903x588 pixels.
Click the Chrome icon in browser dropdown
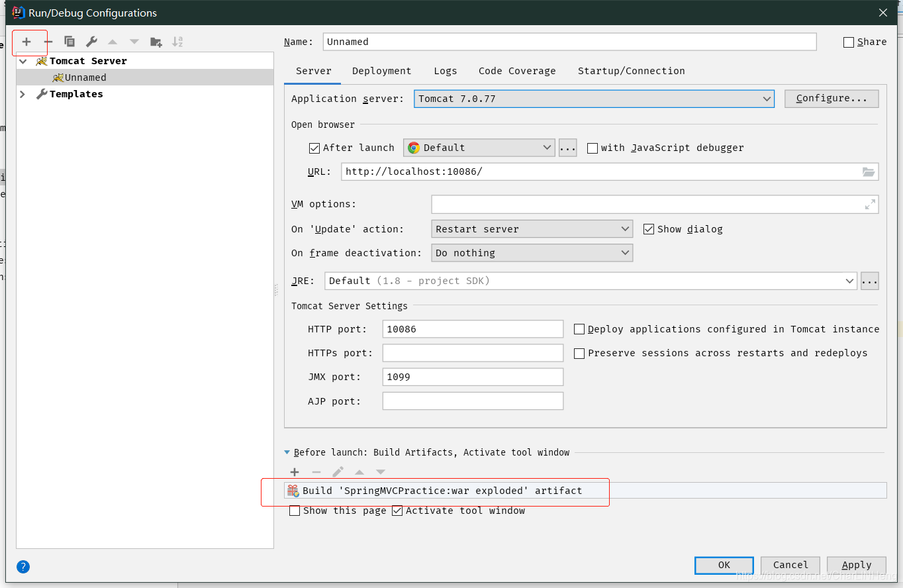[414, 148]
